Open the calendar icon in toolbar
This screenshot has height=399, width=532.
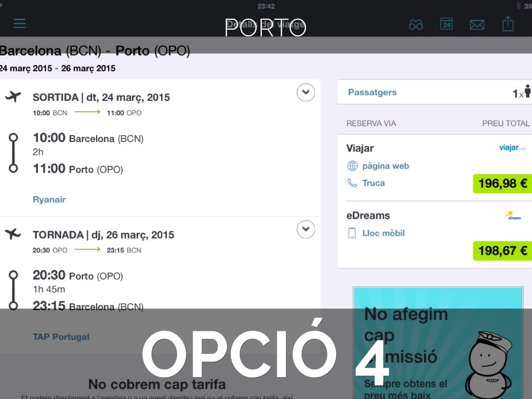(446, 24)
